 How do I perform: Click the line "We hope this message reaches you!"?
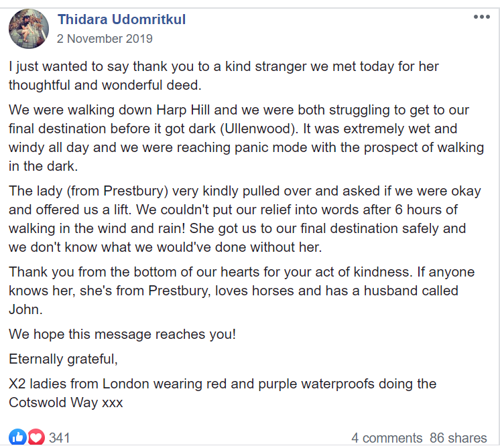122,333
